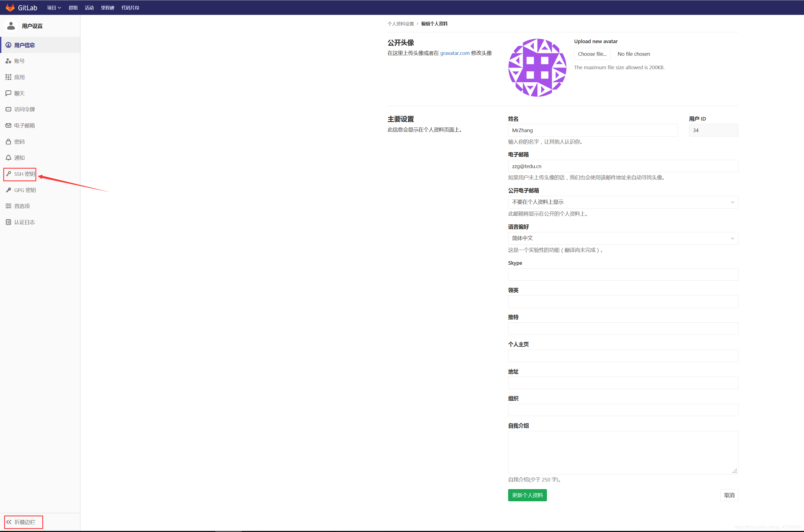Click the 组织 input field

[x=623, y=410]
